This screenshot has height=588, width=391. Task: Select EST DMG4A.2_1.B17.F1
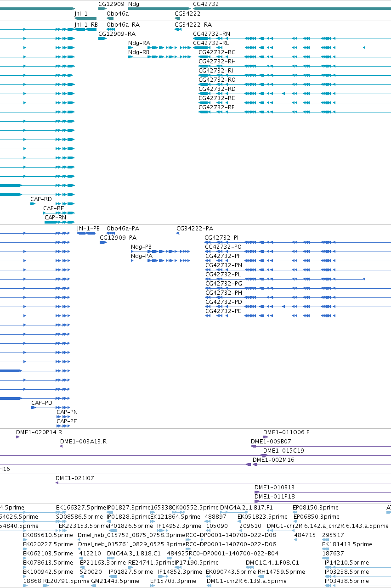point(246,508)
